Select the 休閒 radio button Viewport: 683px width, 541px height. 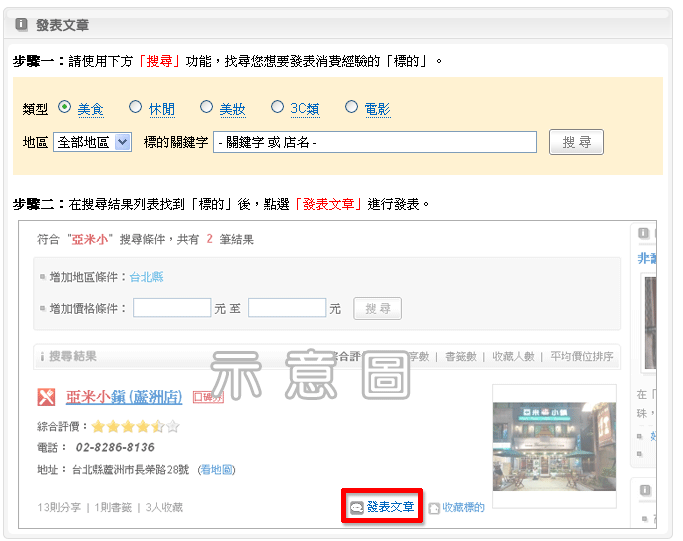pyautogui.click(x=135, y=107)
